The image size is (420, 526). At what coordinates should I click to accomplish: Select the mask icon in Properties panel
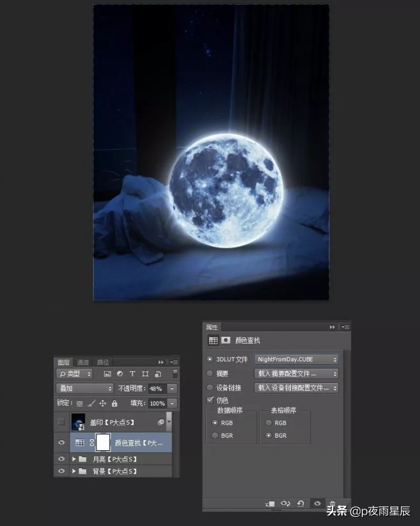[x=226, y=341]
